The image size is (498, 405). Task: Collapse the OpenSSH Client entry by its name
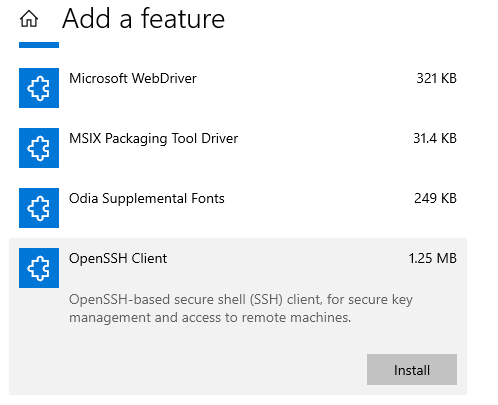[x=118, y=259]
